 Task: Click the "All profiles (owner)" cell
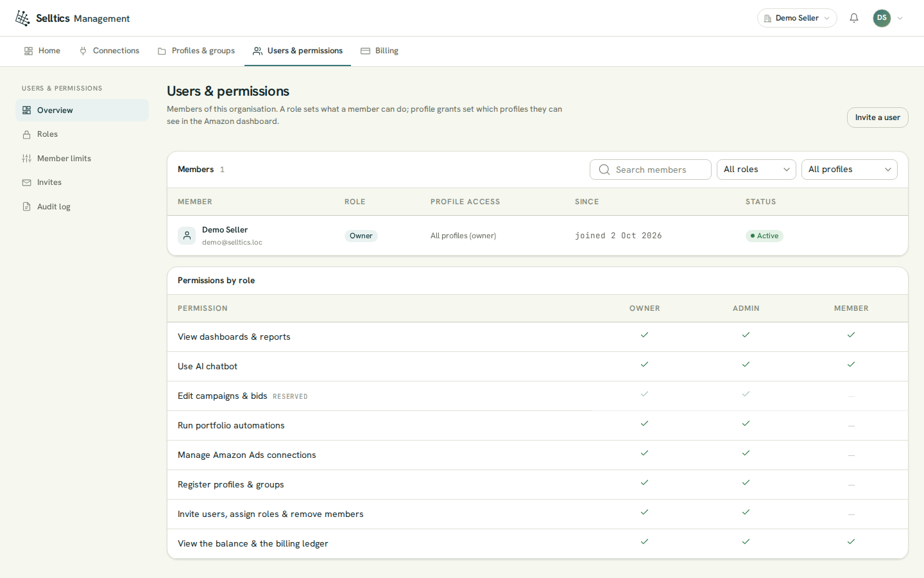(x=463, y=236)
